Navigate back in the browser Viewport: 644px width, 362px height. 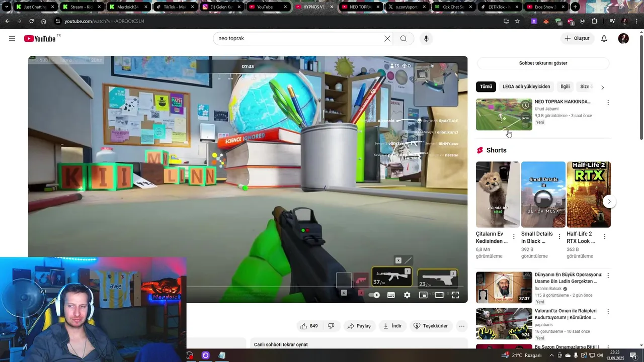7,21
